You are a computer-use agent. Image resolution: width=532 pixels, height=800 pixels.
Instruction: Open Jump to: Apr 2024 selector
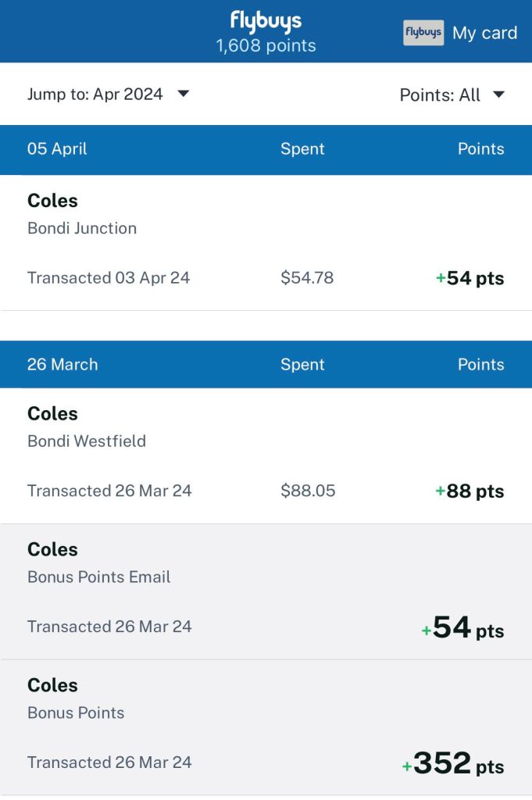[95, 94]
